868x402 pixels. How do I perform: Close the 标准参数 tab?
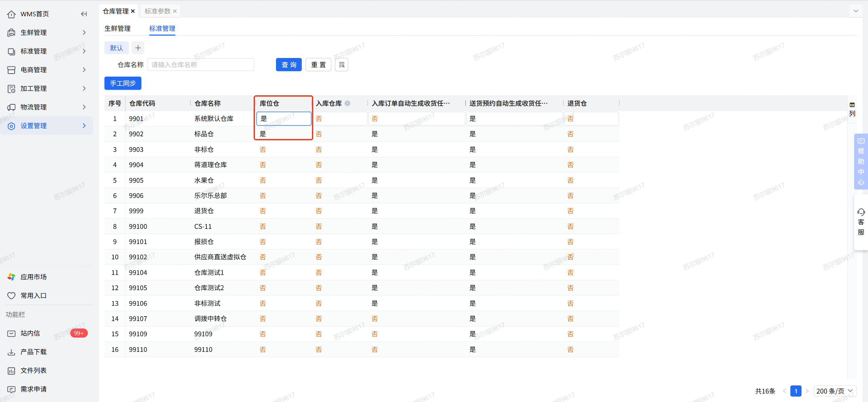175,11
